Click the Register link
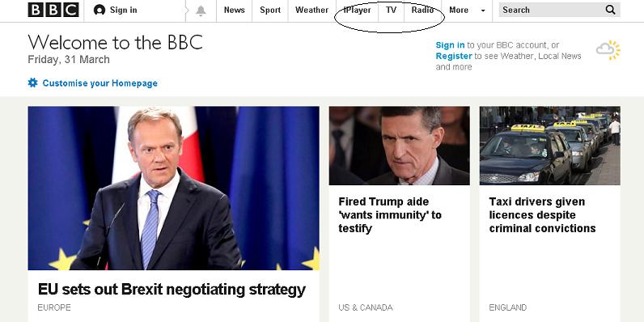Screen dimensions: 644x322 pyautogui.click(x=454, y=56)
